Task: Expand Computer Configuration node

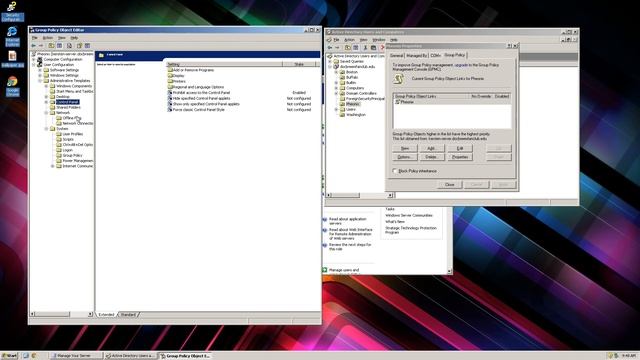Action: (x=34, y=60)
